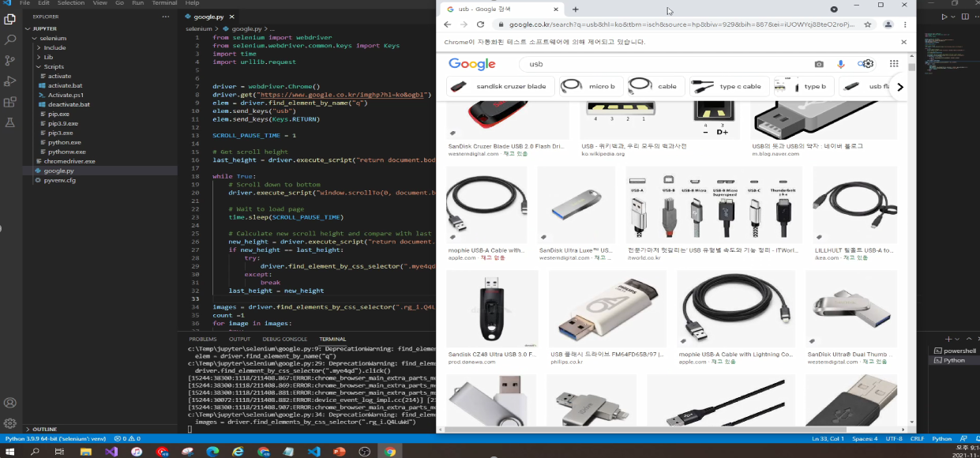Start Google voice search with the microphone
This screenshot has height=458, width=980.
click(840, 64)
